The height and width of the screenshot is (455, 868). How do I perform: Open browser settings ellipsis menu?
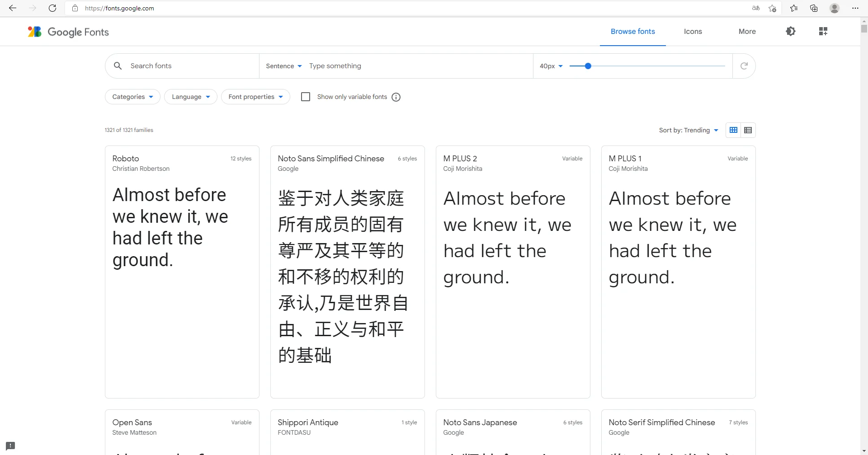point(855,8)
